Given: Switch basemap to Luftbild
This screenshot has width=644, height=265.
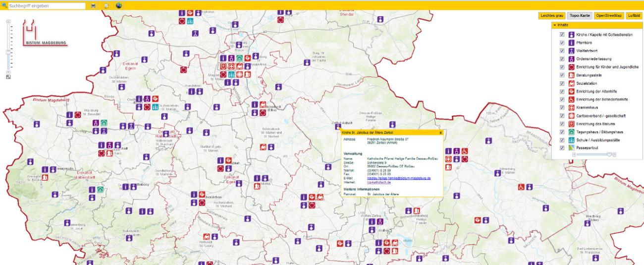Looking at the screenshot, I should coord(634,16).
